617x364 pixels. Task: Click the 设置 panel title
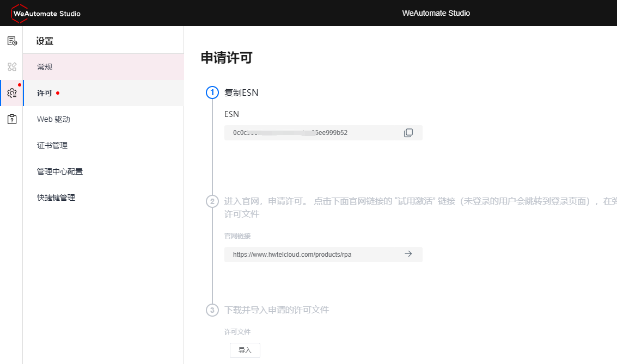pos(45,41)
